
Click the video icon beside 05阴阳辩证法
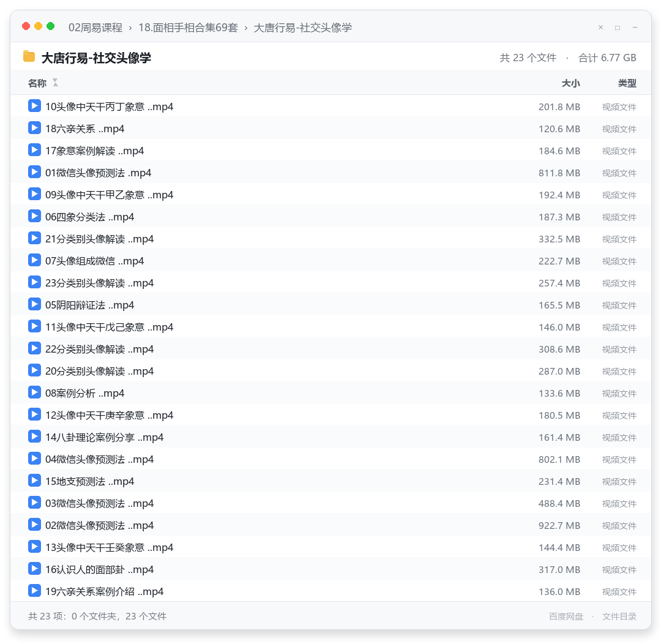[x=34, y=304]
